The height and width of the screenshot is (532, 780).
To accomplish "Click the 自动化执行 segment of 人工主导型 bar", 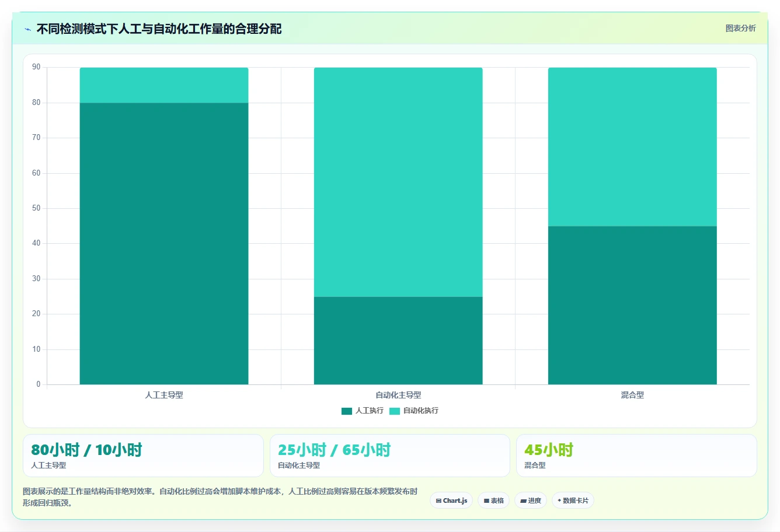I will click(x=164, y=85).
